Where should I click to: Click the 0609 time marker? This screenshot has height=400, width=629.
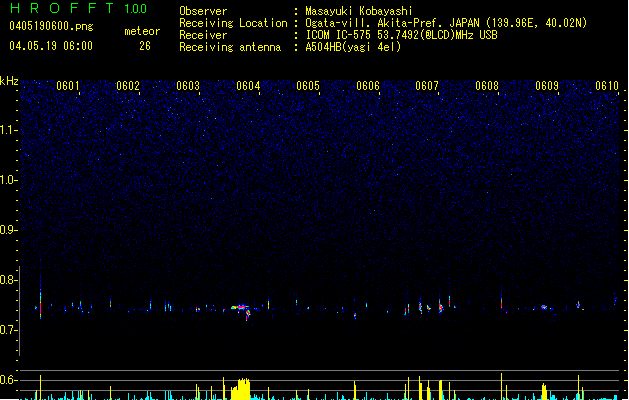coord(547,86)
